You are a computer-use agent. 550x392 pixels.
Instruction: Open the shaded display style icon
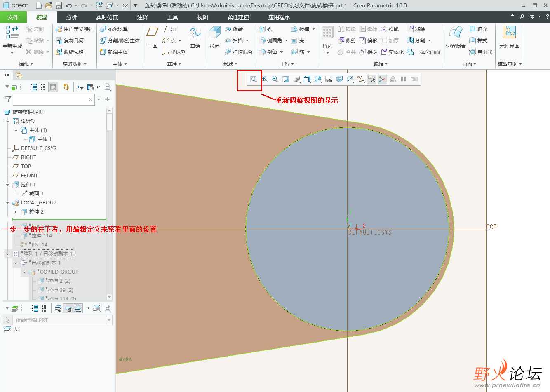296,79
